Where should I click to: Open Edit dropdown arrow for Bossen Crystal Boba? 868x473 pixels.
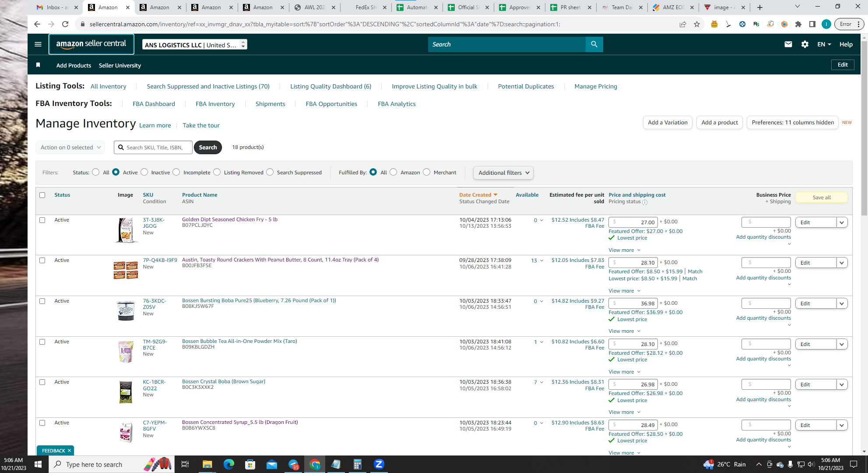pyautogui.click(x=842, y=385)
